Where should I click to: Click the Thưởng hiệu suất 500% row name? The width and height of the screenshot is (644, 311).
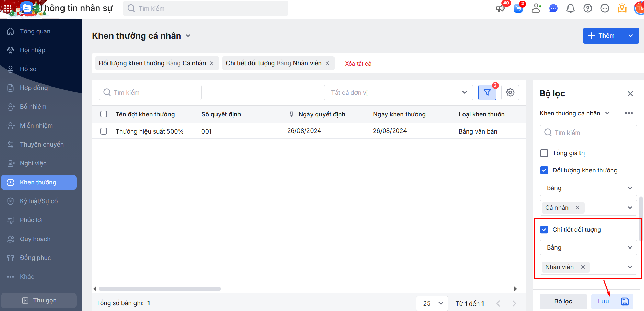tap(150, 131)
